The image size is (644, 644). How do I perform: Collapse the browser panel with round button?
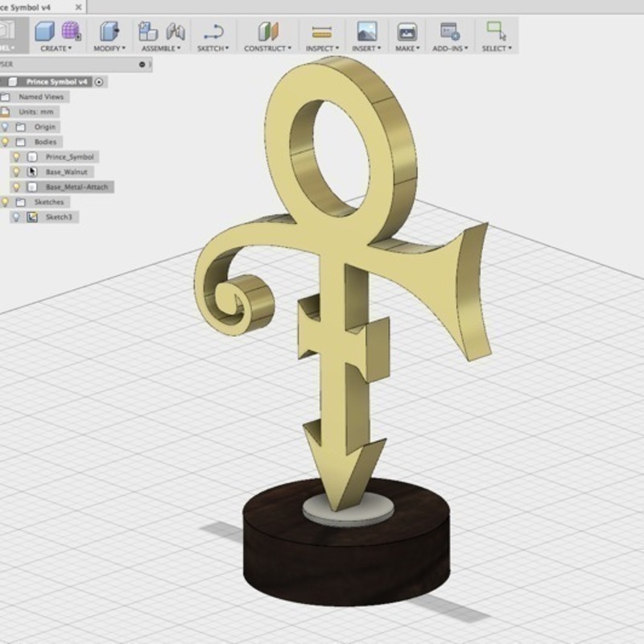click(x=142, y=64)
